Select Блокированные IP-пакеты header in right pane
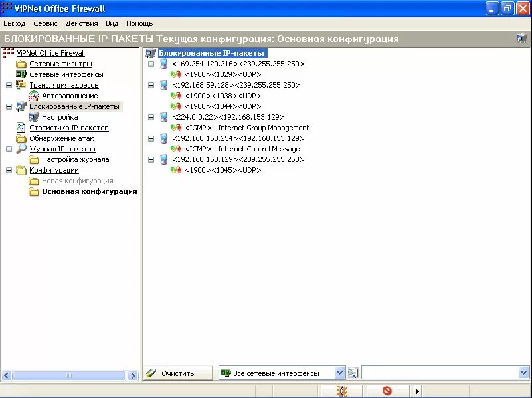Viewport: 532px width, 398px height. tap(213, 53)
